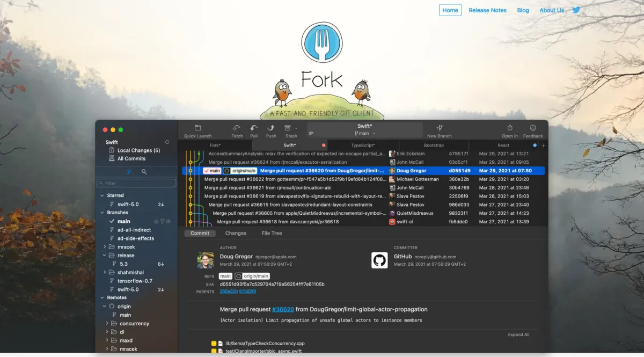Select the Changes tab

[236, 233]
